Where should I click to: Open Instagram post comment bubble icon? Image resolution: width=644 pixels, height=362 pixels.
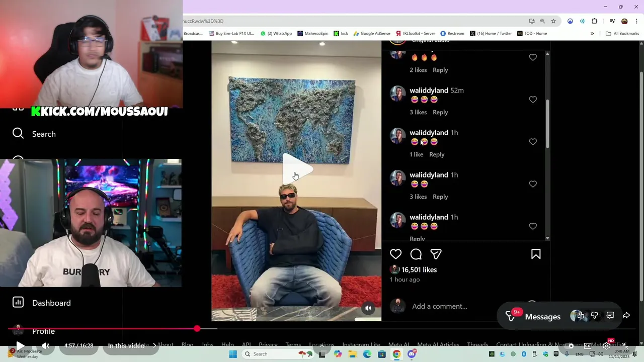416,254
